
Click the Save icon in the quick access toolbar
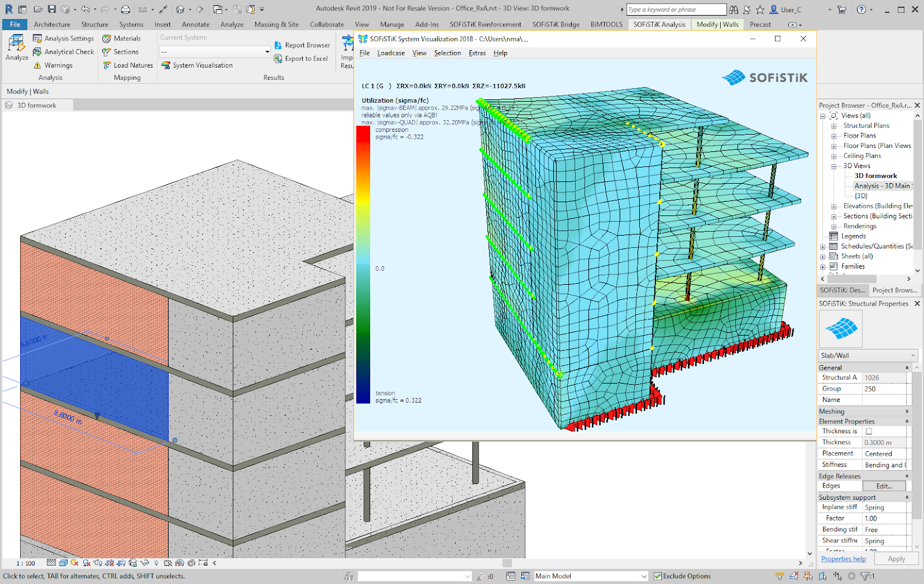coord(52,9)
